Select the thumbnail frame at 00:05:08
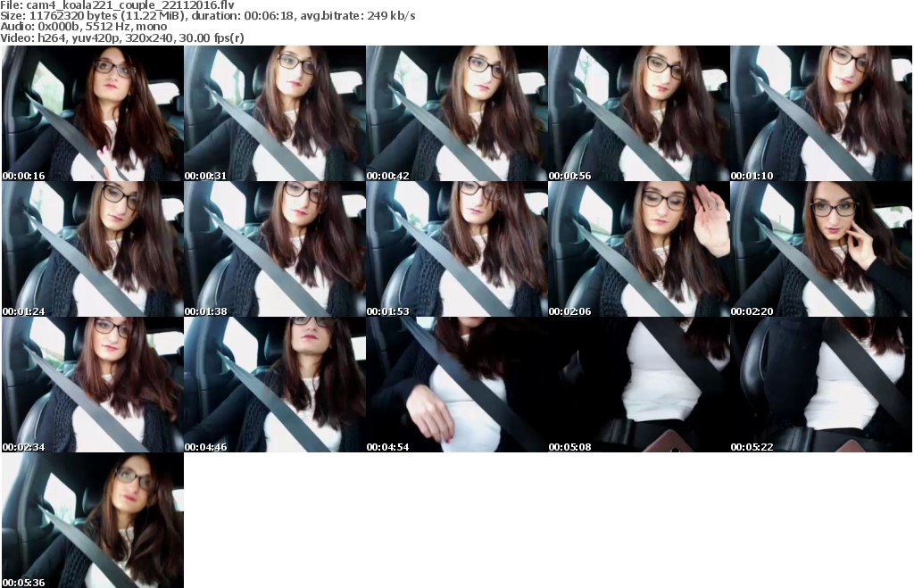Image resolution: width=914 pixels, height=588 pixels. click(x=639, y=385)
